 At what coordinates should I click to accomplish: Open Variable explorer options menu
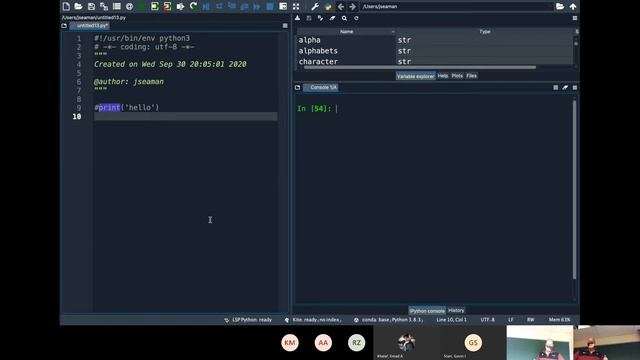(575, 18)
